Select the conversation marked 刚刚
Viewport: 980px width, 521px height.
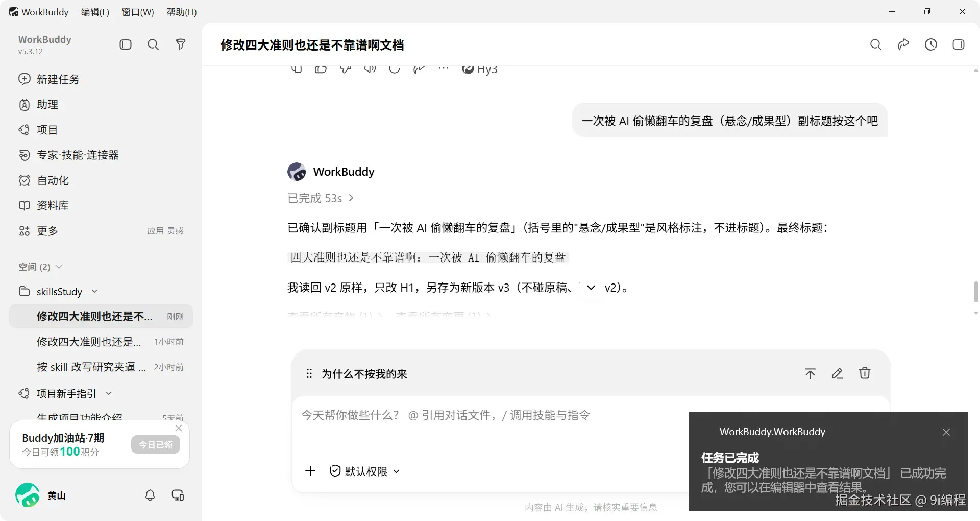click(101, 316)
